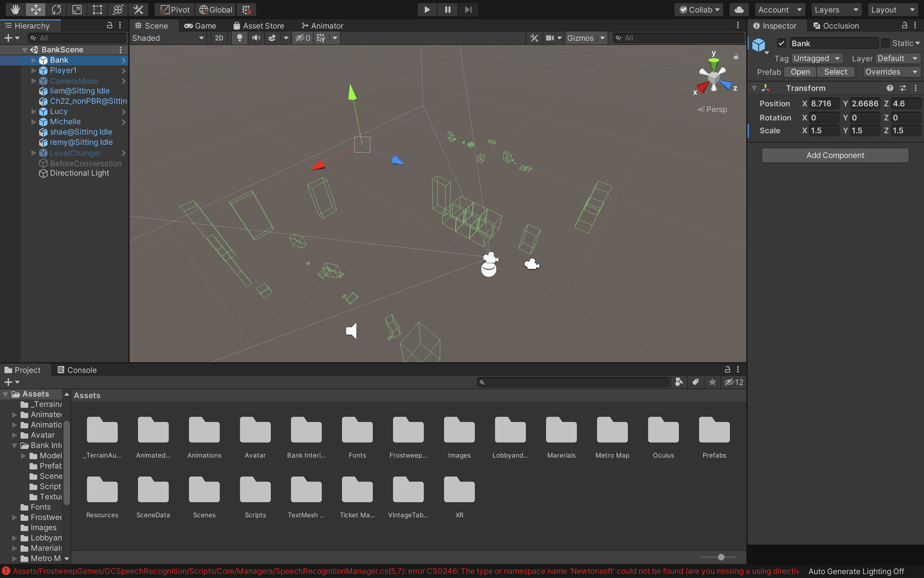Click the Play button
Image resolution: width=924 pixels, height=578 pixels.
427,10
